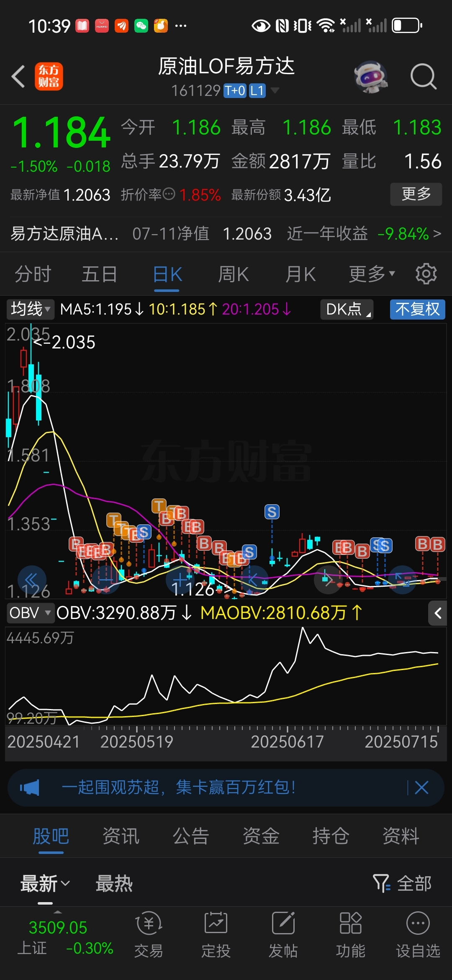This screenshot has height=980, width=452.
Task: Open the DK点 selector
Action: click(x=347, y=309)
